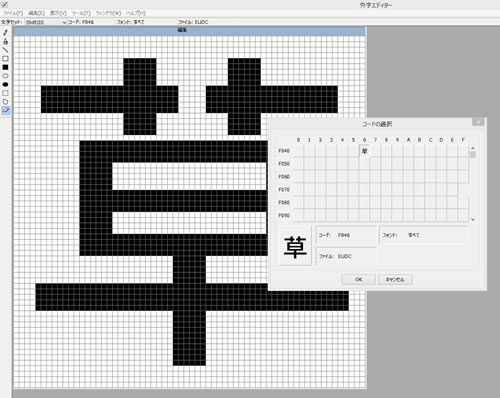Select the Brush tool
Screen dimensions: 500x398
point(5,41)
